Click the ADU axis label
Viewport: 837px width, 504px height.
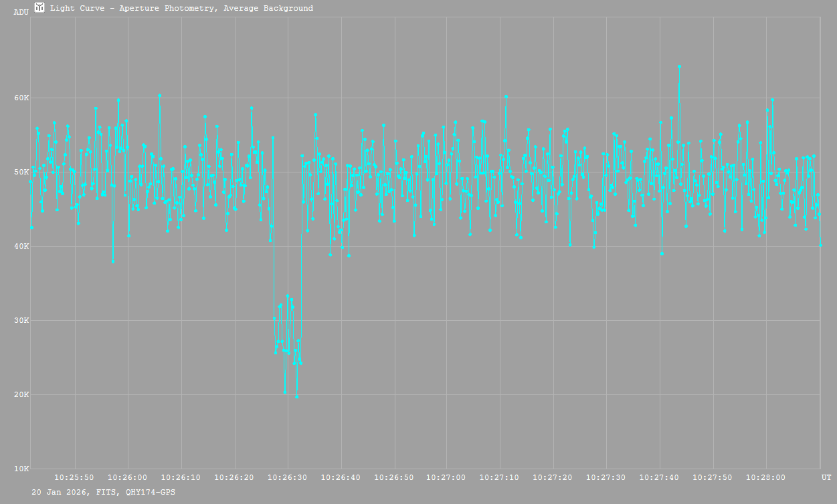[22, 11]
